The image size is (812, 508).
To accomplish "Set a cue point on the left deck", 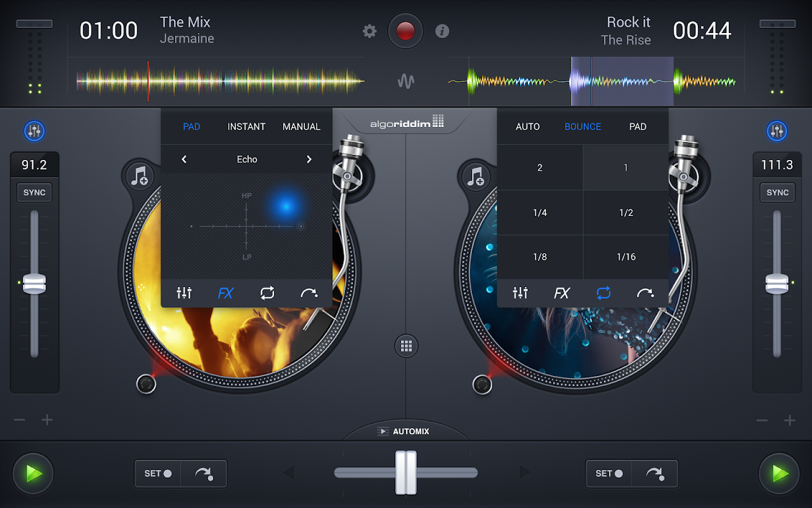I will pos(157,473).
